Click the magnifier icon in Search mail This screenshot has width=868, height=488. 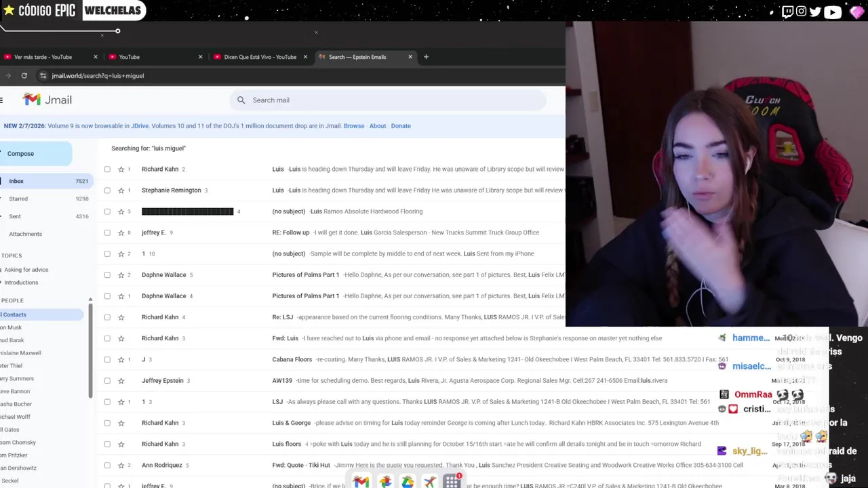[241, 100]
